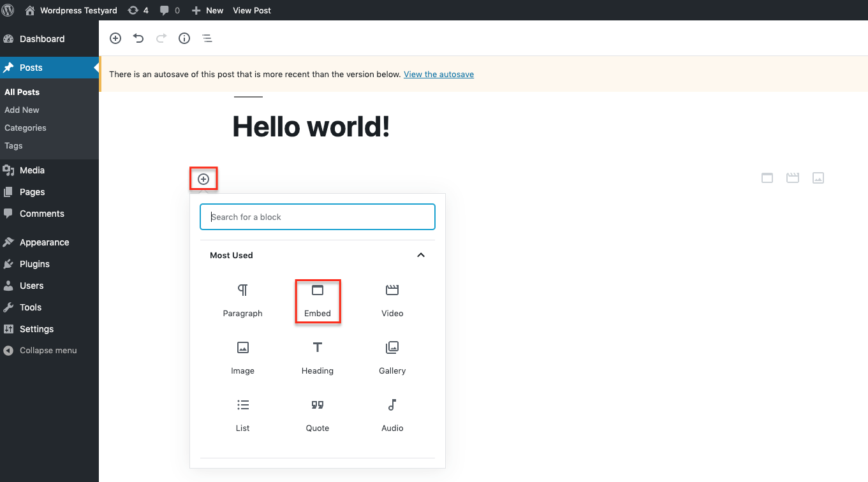Undo the last edit in toolbar

coord(138,38)
